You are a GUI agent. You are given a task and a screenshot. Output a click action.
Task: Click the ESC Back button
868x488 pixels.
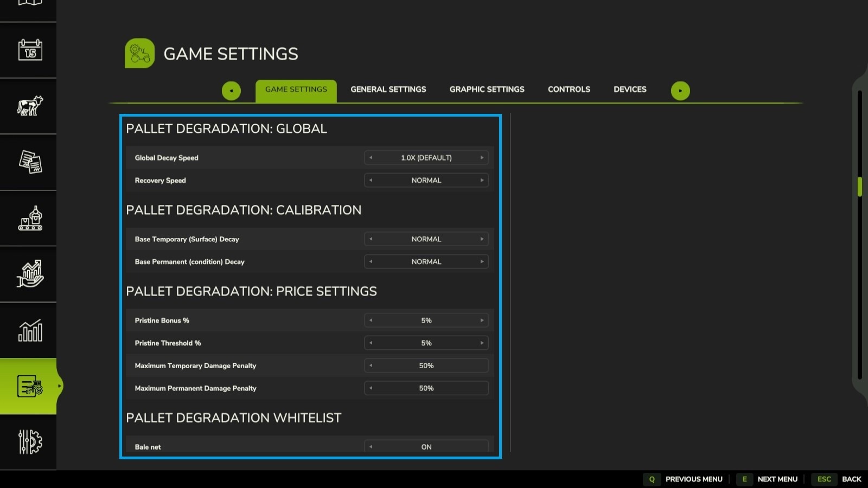(x=839, y=479)
